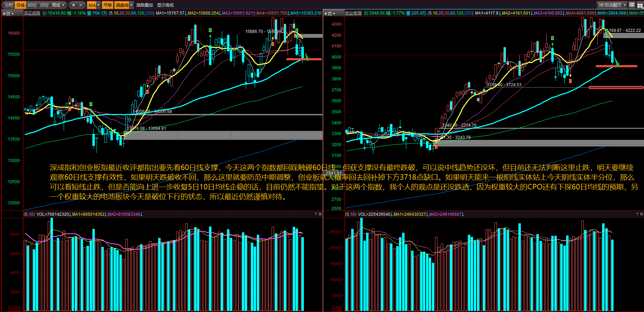
Task: Toggle the 操盘线 trading line button
Action: click(122, 5)
